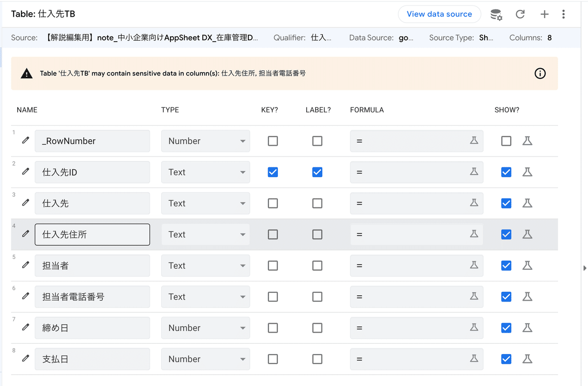This screenshot has height=386, width=588.
Task: Click the info icon in sensitive data warning
Action: click(x=540, y=74)
